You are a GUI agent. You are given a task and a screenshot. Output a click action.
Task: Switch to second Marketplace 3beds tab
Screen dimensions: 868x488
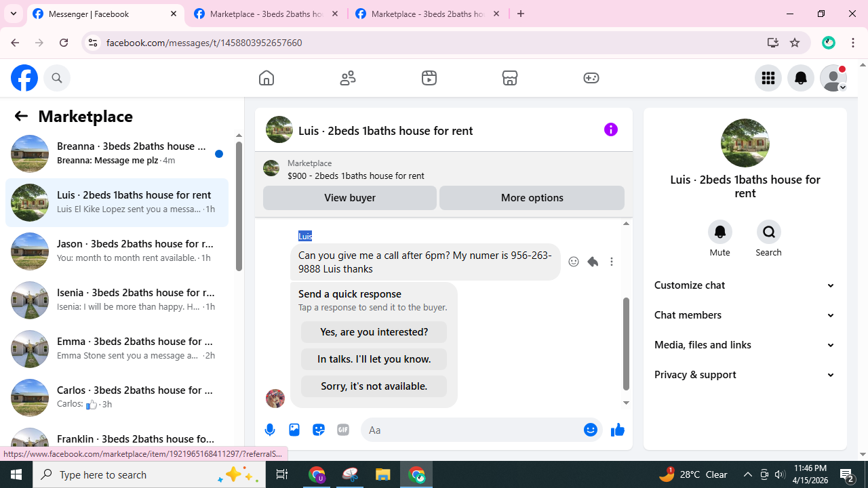[267, 14]
